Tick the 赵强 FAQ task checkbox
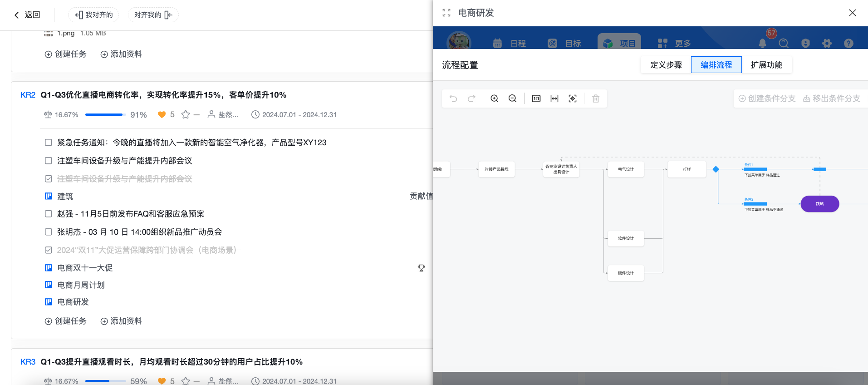The width and height of the screenshot is (868, 385). [x=49, y=214]
